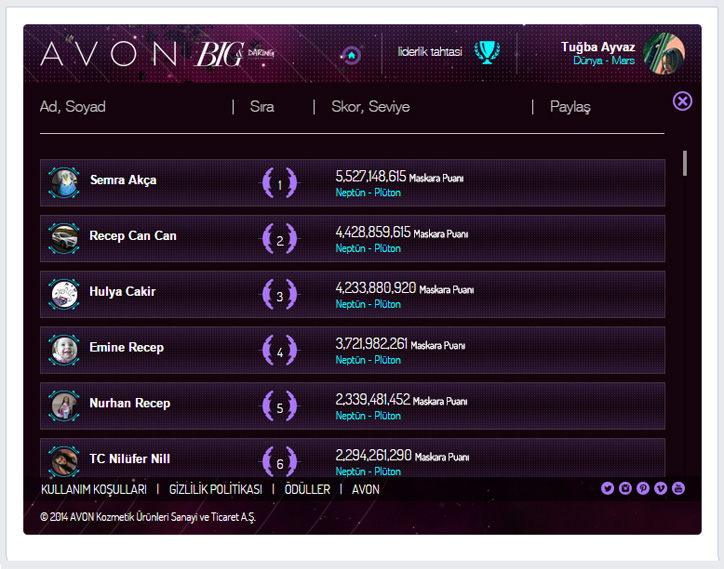This screenshot has width=724, height=569.
Task: Click the score 3,721,982,261
Action: 371,344
